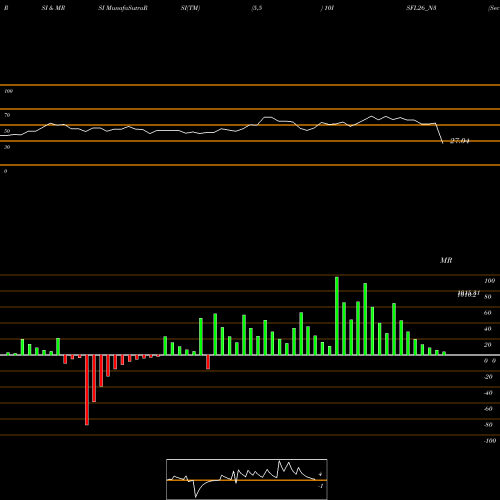Click the RSI axis label 30
Viewport: 500px width, 500px height.
(x=7, y=147)
